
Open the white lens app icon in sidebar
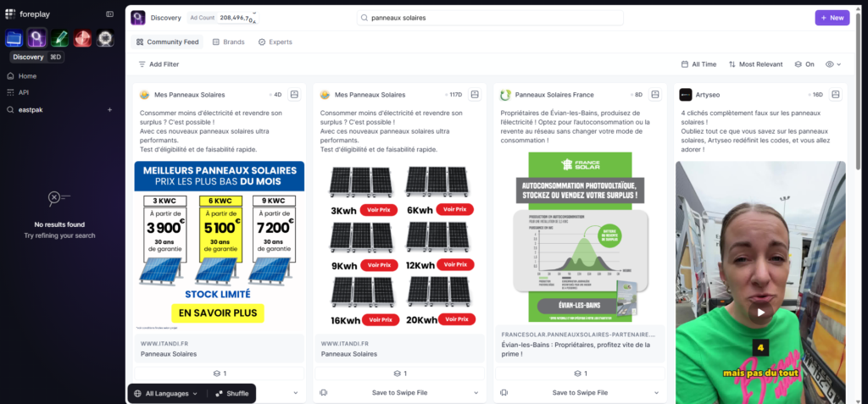click(105, 38)
